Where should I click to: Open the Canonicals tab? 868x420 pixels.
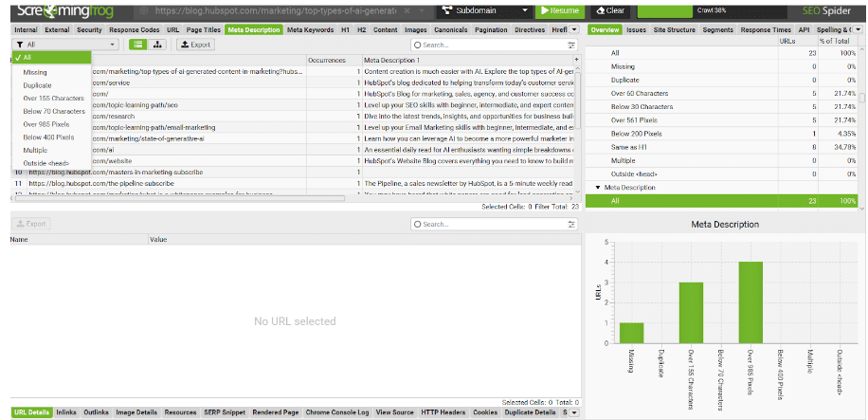(451, 30)
